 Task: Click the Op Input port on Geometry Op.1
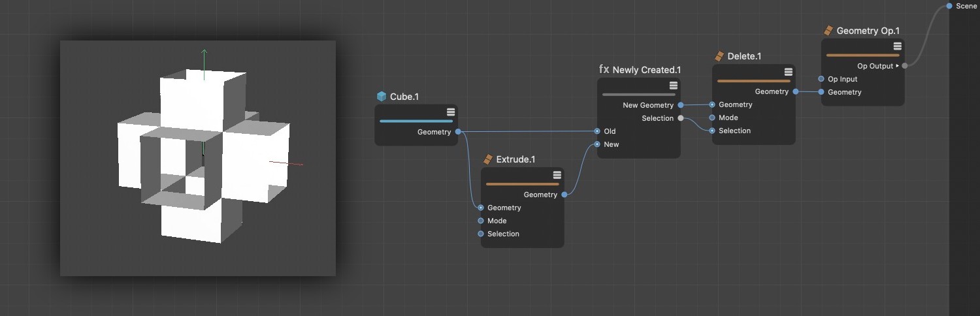pos(821,79)
